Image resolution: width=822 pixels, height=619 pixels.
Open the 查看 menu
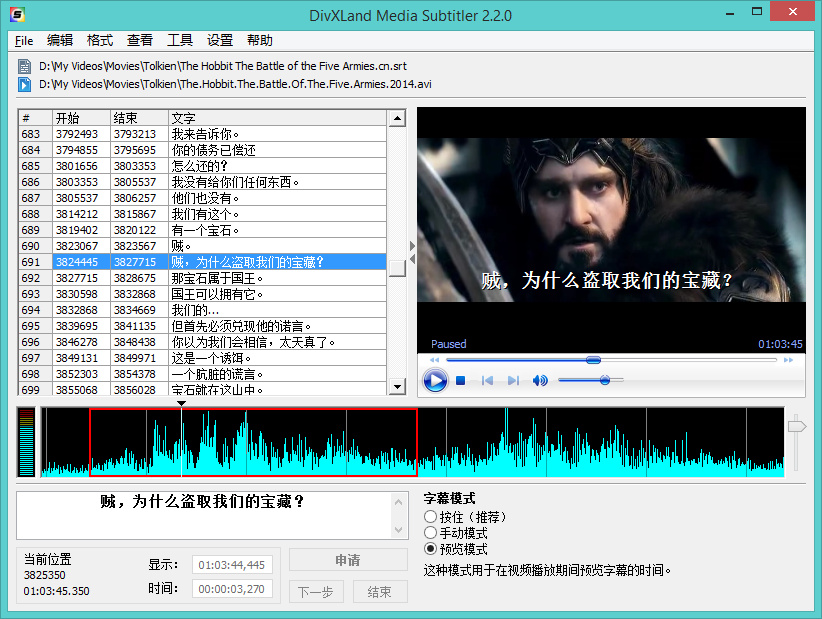pos(139,40)
